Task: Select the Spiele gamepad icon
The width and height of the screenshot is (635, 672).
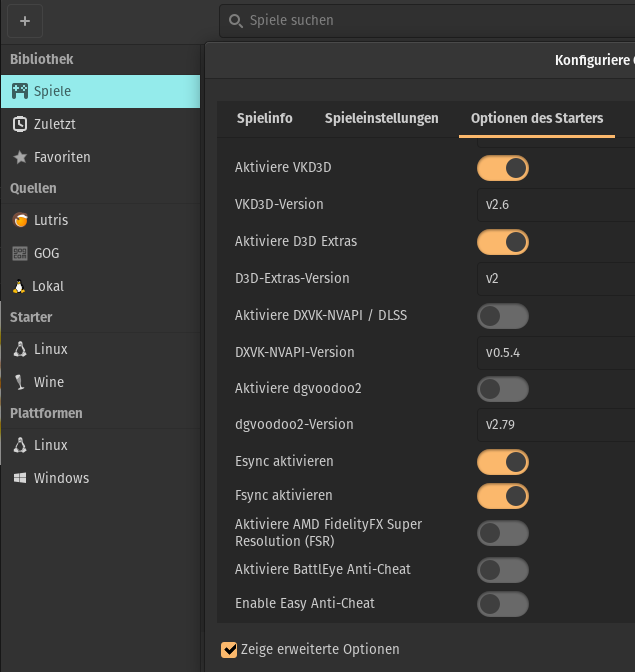Action: tap(20, 91)
